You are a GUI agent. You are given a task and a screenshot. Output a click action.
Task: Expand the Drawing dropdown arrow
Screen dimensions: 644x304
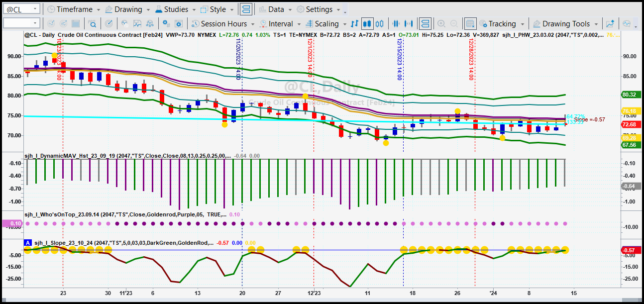click(148, 9)
